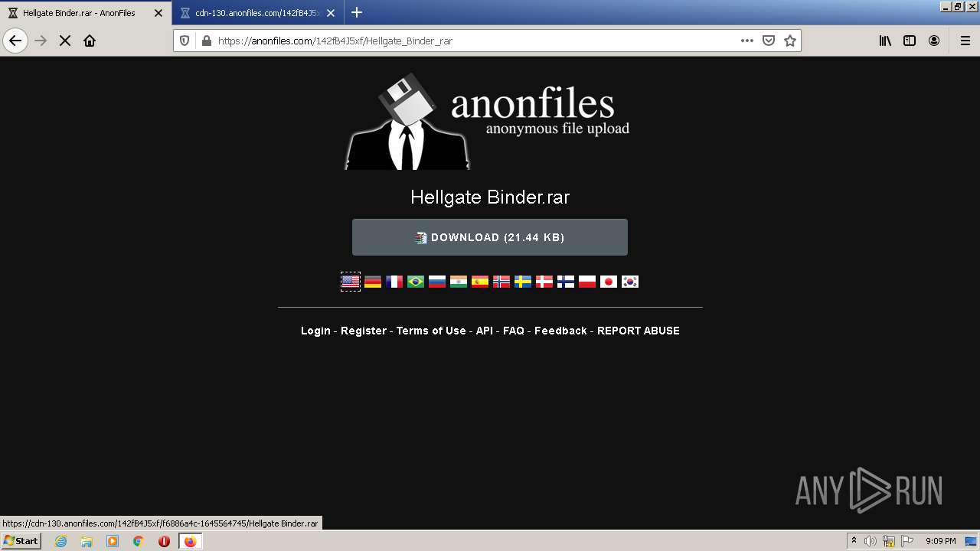Open page actions three-dot menu
Screen dimensions: 980x551
click(x=747, y=41)
